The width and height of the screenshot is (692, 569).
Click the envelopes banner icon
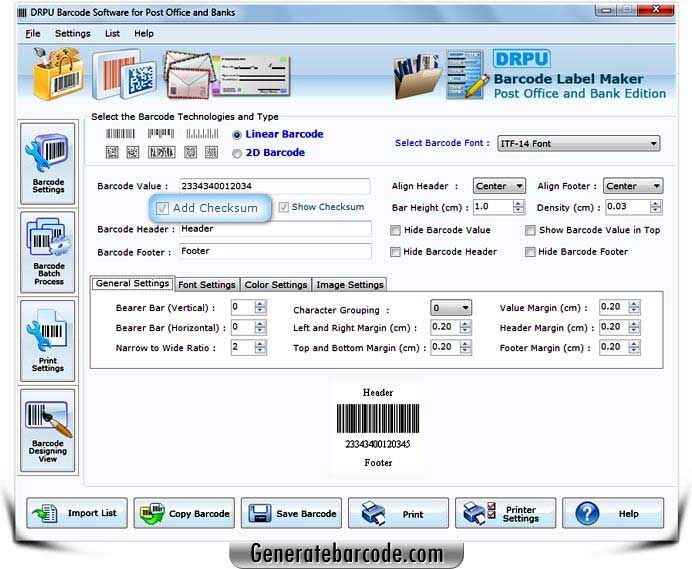188,74
